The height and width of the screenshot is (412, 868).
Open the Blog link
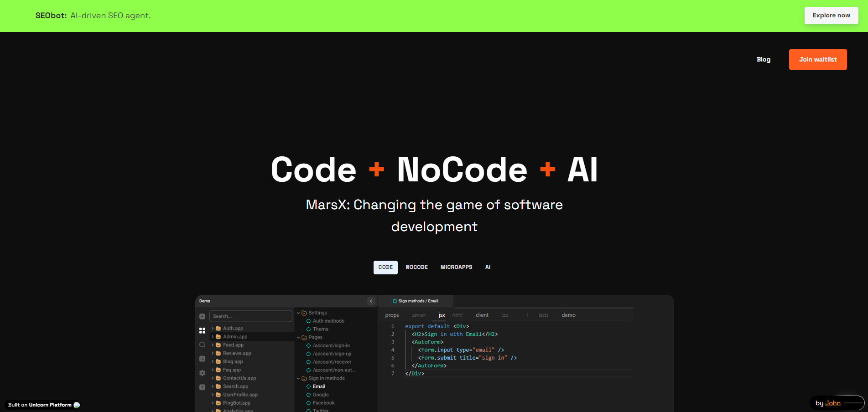point(763,60)
